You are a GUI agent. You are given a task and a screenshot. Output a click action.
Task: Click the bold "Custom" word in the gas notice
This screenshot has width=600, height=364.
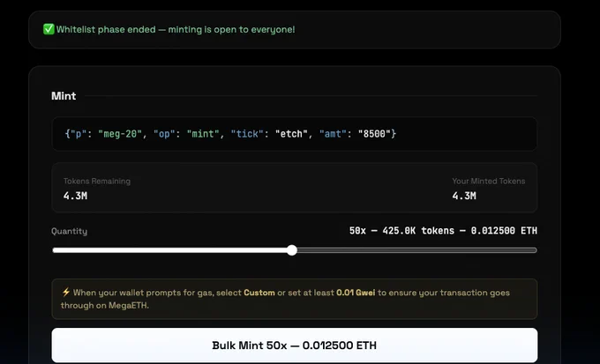click(x=259, y=293)
